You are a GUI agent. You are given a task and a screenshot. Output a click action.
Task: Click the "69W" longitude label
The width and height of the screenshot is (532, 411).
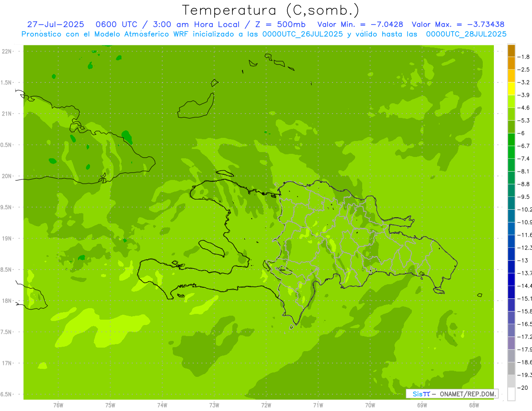pos(422,405)
